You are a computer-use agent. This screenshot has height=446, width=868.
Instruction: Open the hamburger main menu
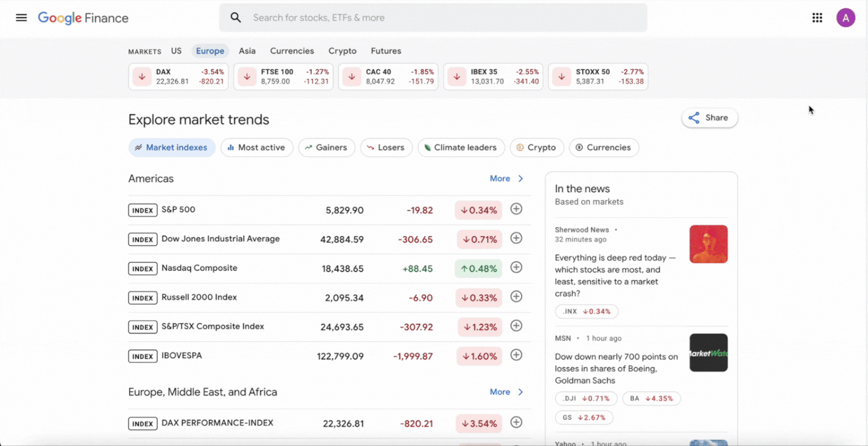coord(21,17)
